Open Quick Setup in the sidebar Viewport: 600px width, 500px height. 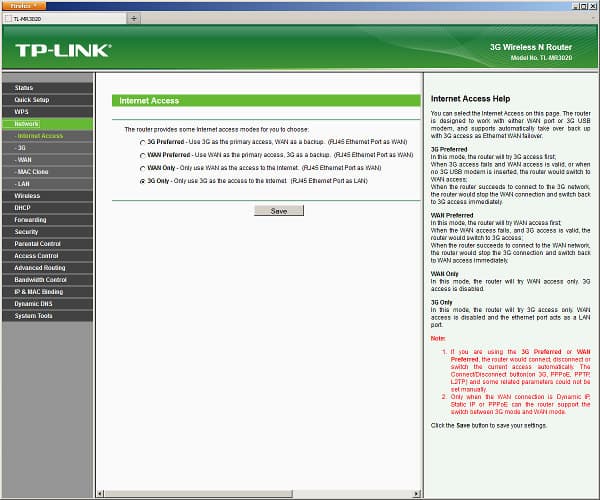point(47,100)
